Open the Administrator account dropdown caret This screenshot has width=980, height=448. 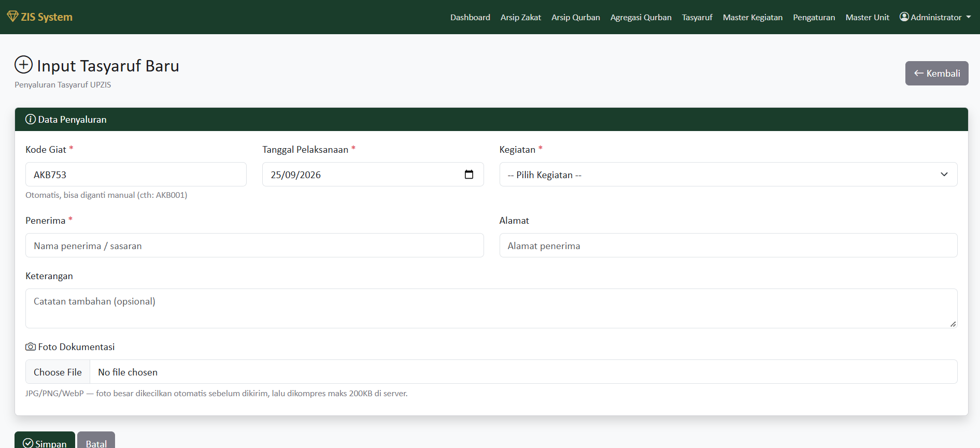(x=969, y=17)
